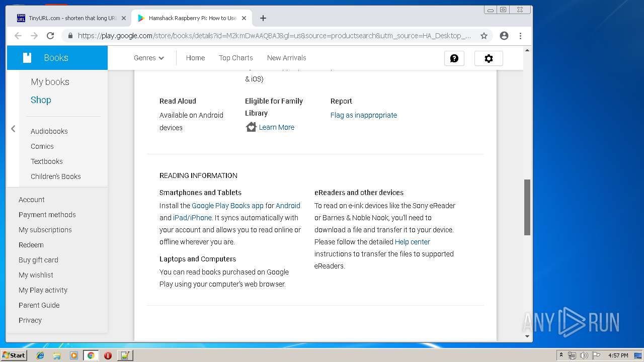
Task: Expand the Genres dropdown
Action: tap(149, 58)
